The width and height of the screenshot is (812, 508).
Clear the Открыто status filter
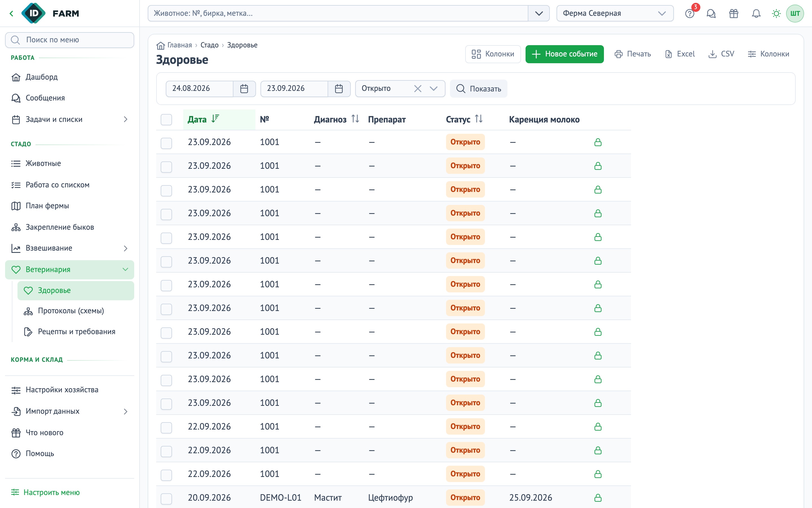point(418,89)
